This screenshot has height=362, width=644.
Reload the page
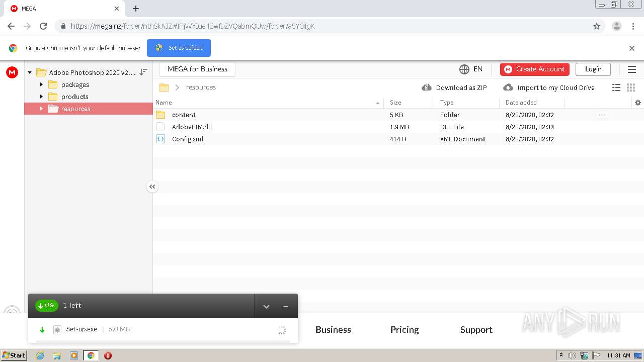43,26
